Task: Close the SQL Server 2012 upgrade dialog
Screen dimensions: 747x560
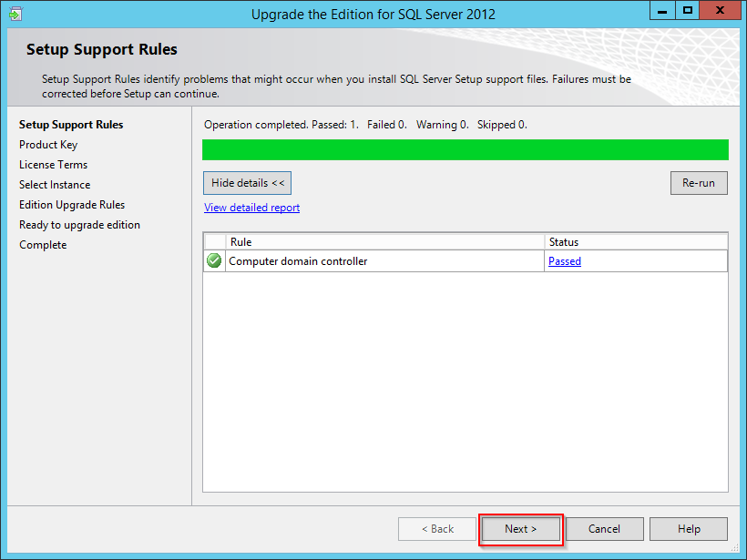Action: pos(720,11)
